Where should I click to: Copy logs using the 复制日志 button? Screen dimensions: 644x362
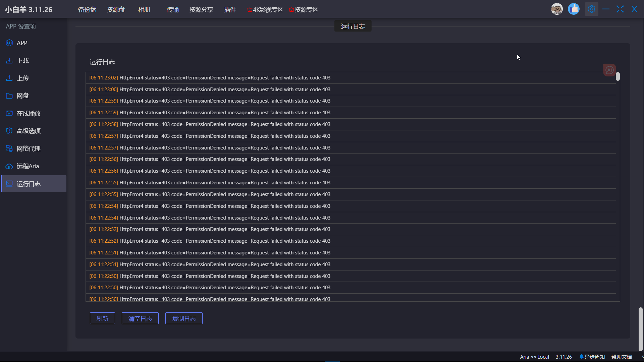pos(183,318)
